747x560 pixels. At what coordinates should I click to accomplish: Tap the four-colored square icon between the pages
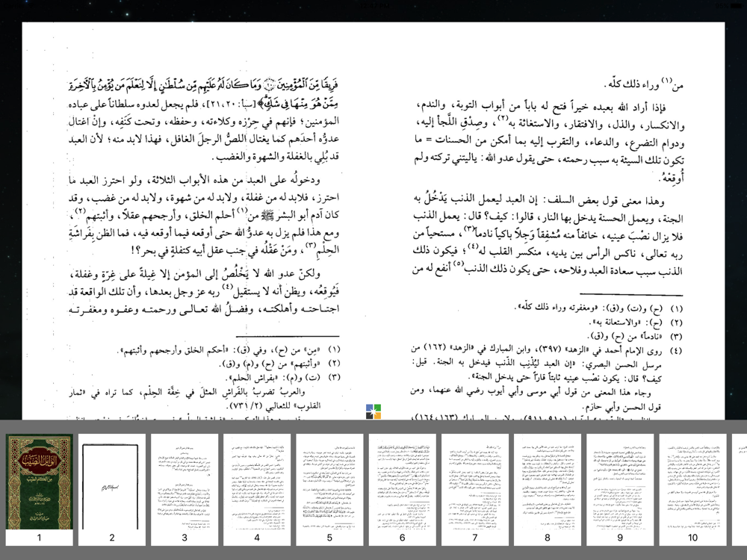pos(373,411)
